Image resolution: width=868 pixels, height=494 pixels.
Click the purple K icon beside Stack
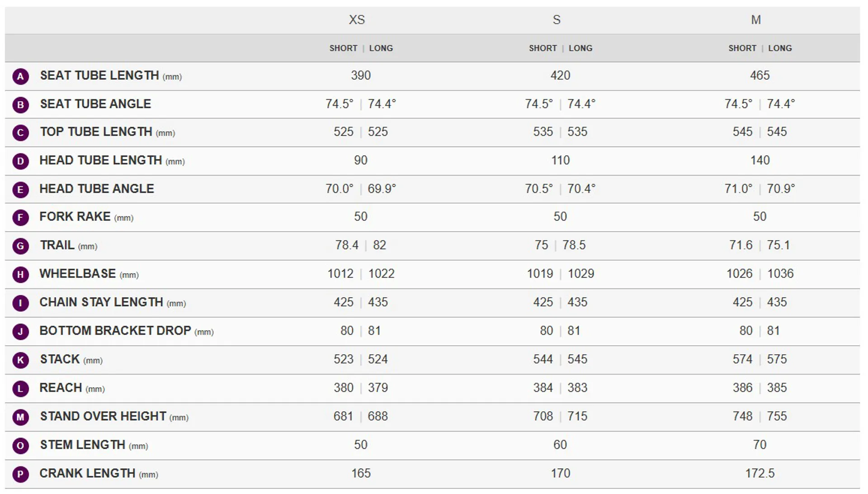coord(20,360)
